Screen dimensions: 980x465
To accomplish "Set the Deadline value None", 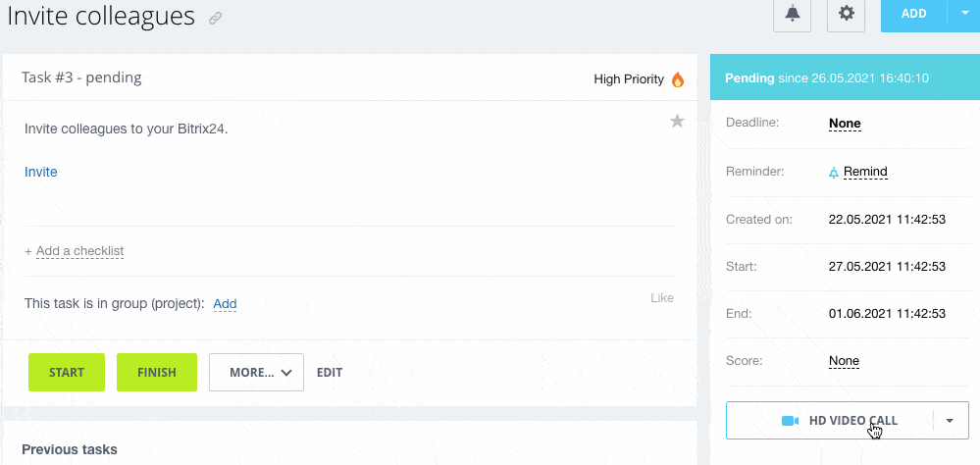I will click(845, 124).
